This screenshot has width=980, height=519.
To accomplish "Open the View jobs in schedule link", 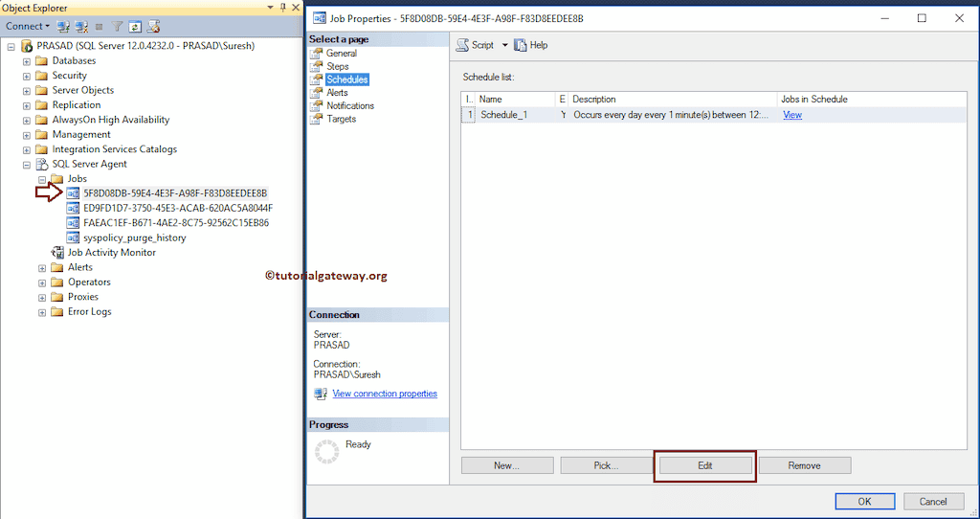I will point(791,115).
